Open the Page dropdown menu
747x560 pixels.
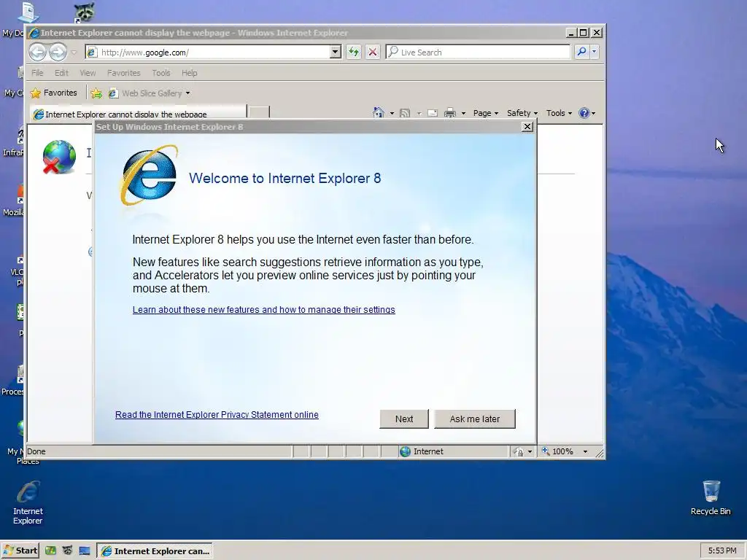click(485, 113)
